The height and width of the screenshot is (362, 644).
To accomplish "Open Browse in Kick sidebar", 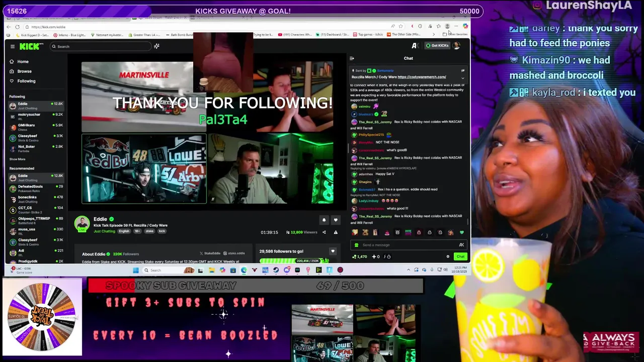I will click(x=20, y=71).
